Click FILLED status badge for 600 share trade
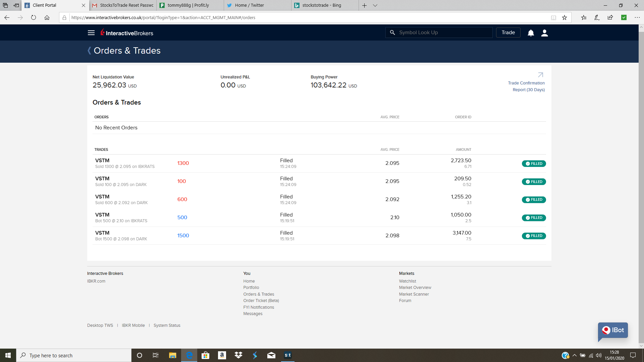Screen dimensions: 644x362 click(x=534, y=200)
